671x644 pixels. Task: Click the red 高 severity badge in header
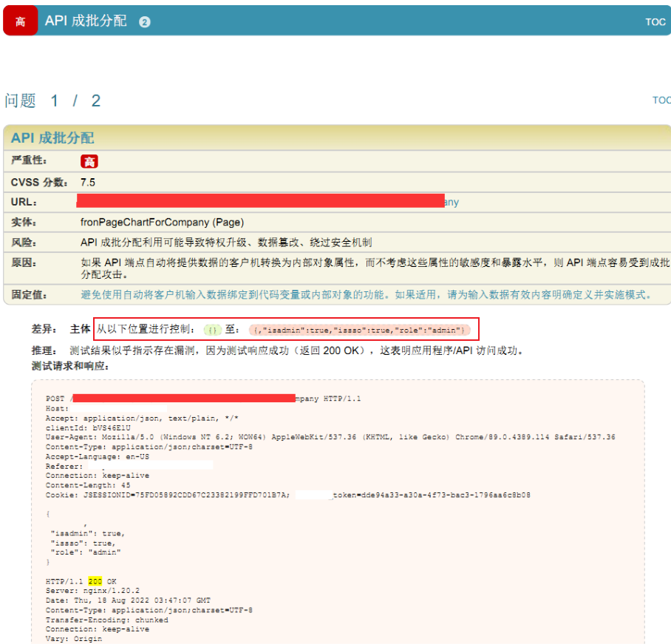click(20, 21)
